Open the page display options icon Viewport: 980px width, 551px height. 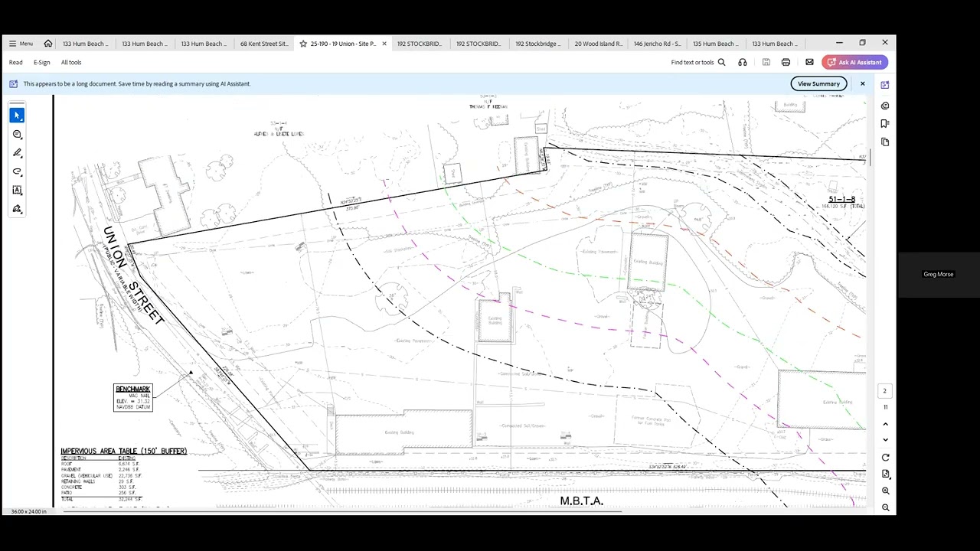pos(886,474)
